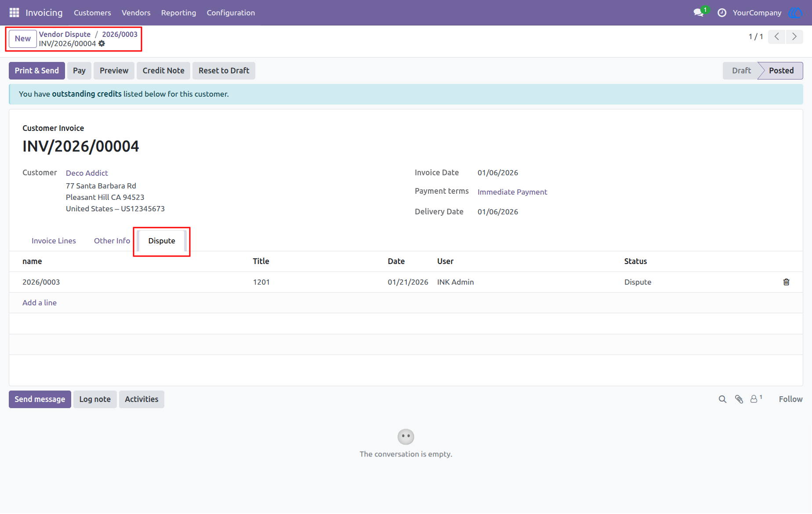Click outstanding credits link in banner
The width and height of the screenshot is (812, 514).
click(x=87, y=94)
